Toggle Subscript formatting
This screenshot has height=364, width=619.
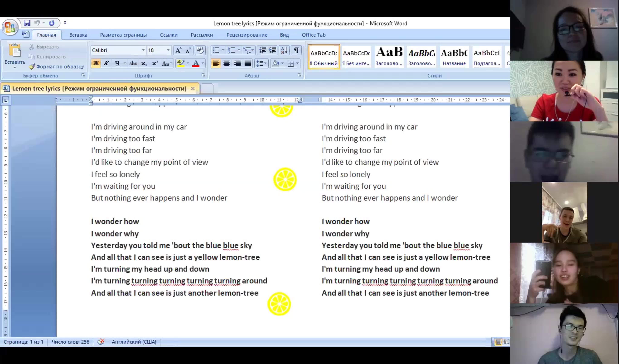pyautogui.click(x=144, y=63)
